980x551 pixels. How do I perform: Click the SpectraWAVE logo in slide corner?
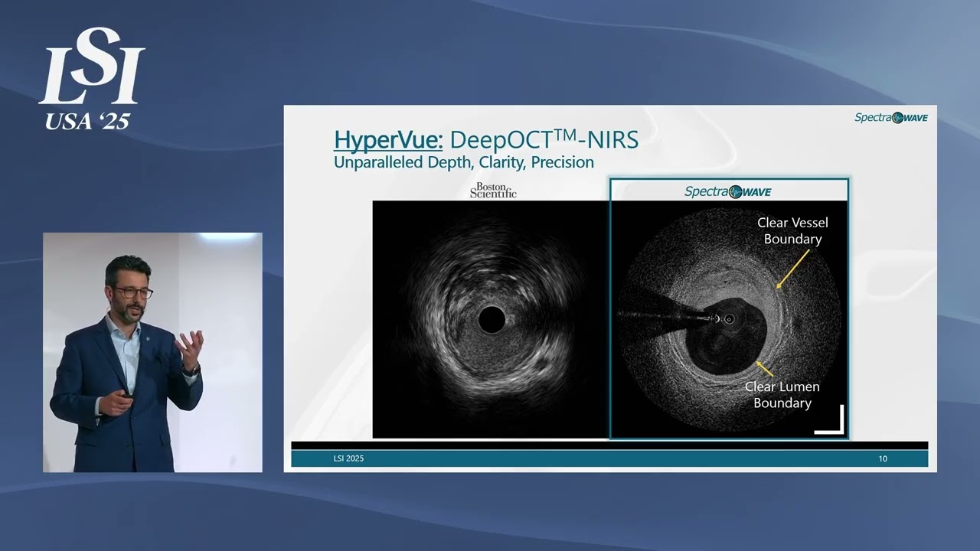coord(890,117)
